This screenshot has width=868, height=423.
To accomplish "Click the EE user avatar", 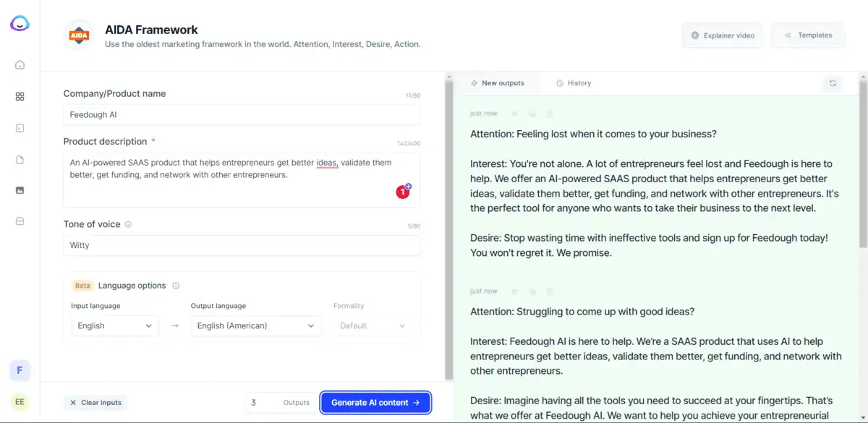I will point(20,402).
